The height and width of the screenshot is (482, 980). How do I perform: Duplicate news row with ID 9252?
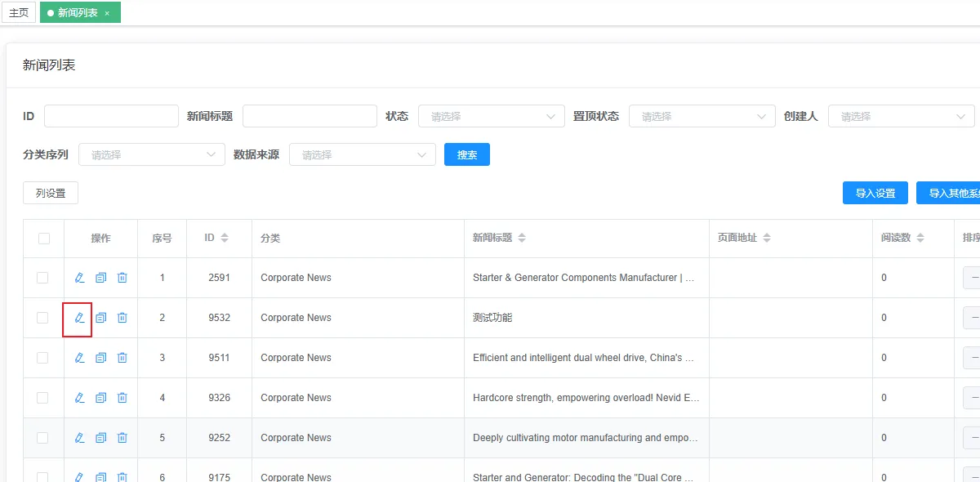[100, 438]
